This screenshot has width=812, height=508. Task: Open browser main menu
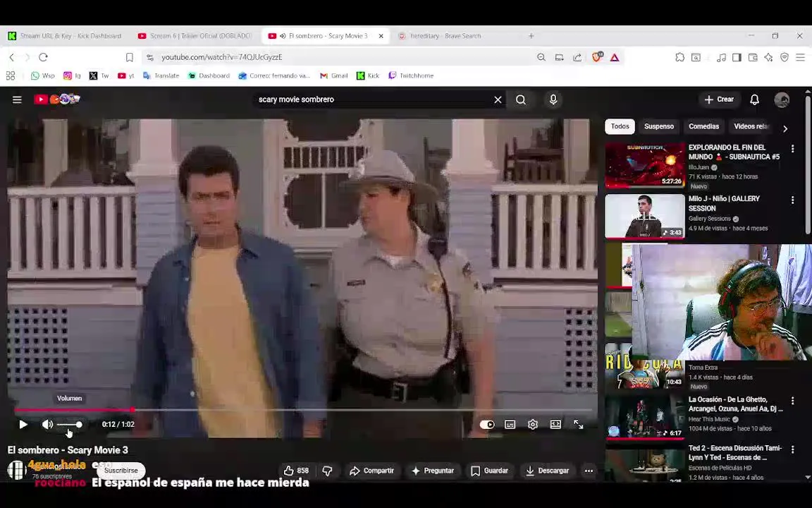[x=801, y=58]
